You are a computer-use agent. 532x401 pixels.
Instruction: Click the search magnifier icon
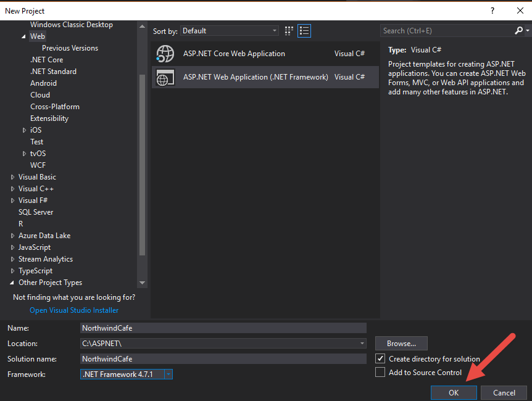[518, 30]
